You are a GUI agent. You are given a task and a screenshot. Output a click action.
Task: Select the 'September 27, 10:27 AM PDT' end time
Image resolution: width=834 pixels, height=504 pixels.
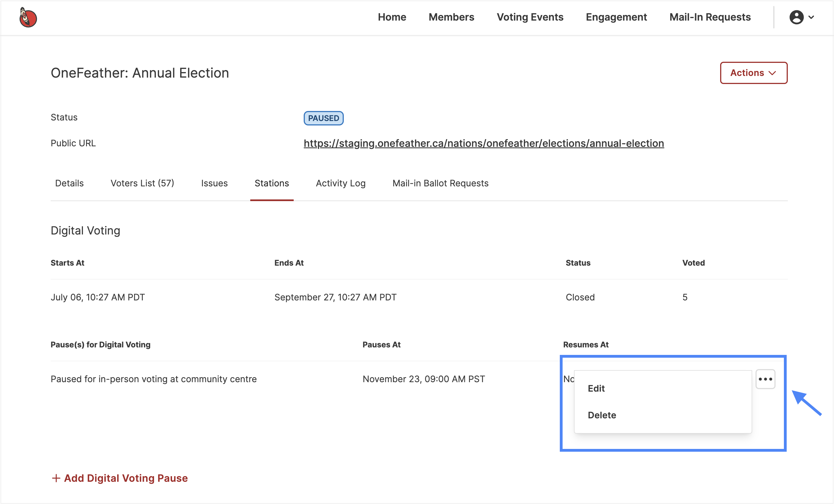point(335,297)
